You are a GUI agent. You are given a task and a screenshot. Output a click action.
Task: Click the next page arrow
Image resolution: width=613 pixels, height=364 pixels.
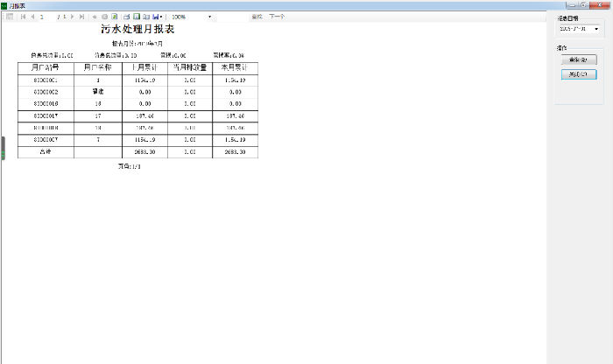(72, 17)
